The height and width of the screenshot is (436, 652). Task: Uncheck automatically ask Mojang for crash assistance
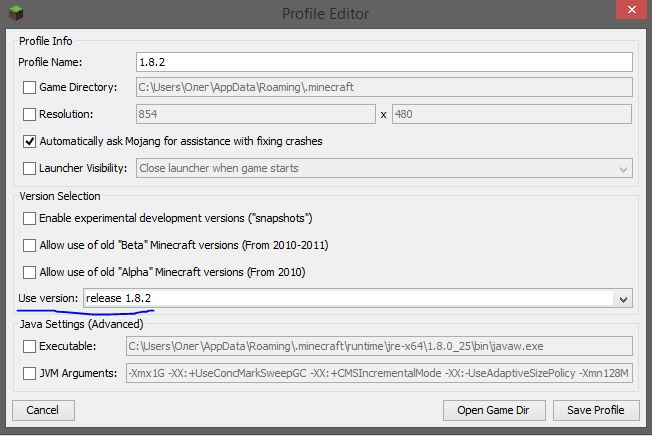tap(30, 141)
